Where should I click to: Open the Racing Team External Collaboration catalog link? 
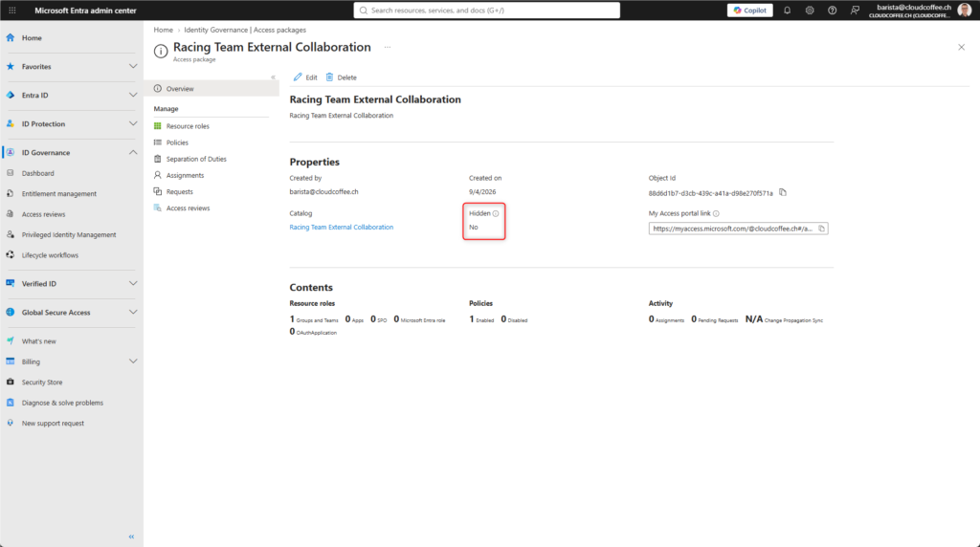(x=342, y=228)
